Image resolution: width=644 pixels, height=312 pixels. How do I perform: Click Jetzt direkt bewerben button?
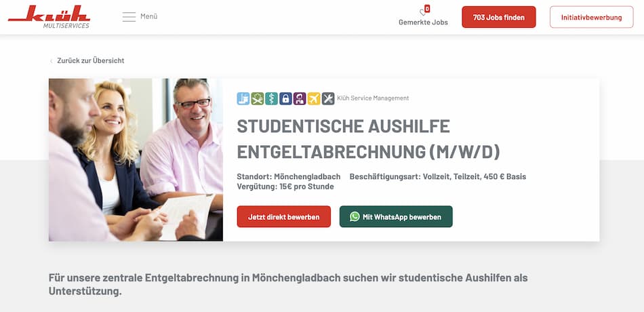click(284, 216)
